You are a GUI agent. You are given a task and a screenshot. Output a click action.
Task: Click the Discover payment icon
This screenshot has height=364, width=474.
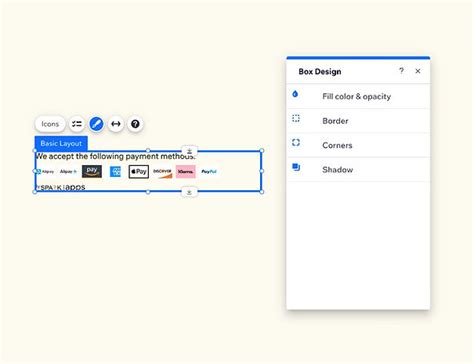(x=162, y=172)
